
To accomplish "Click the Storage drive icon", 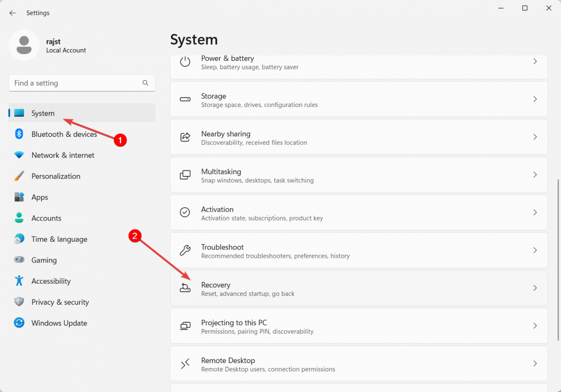I will pos(185,100).
